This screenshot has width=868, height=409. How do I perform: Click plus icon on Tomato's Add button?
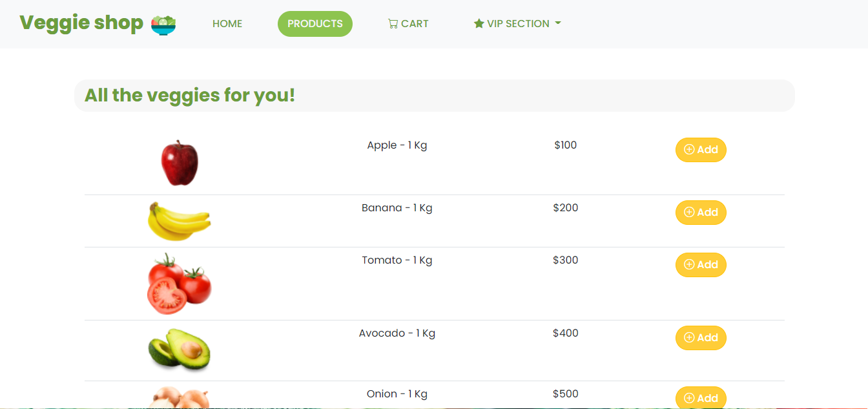tap(689, 264)
